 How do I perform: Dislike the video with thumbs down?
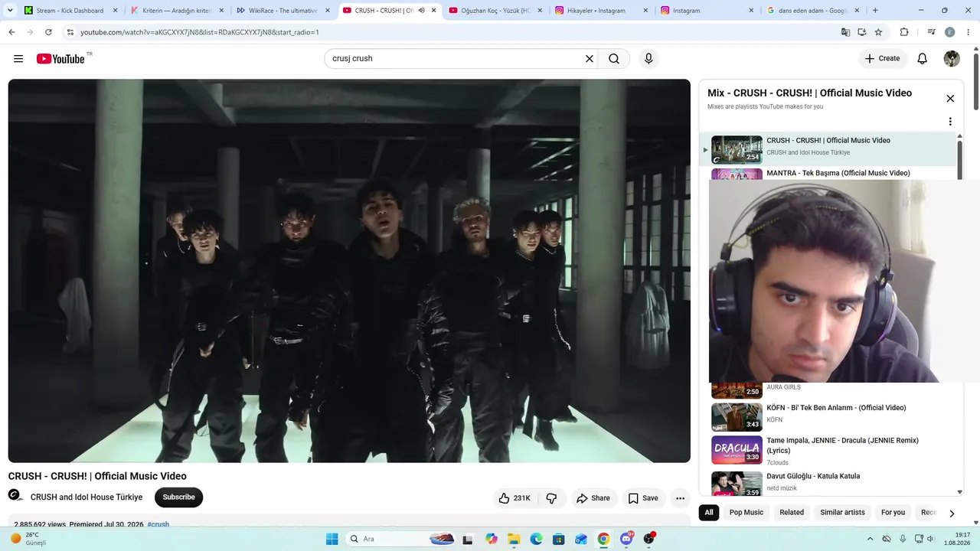coord(551,498)
